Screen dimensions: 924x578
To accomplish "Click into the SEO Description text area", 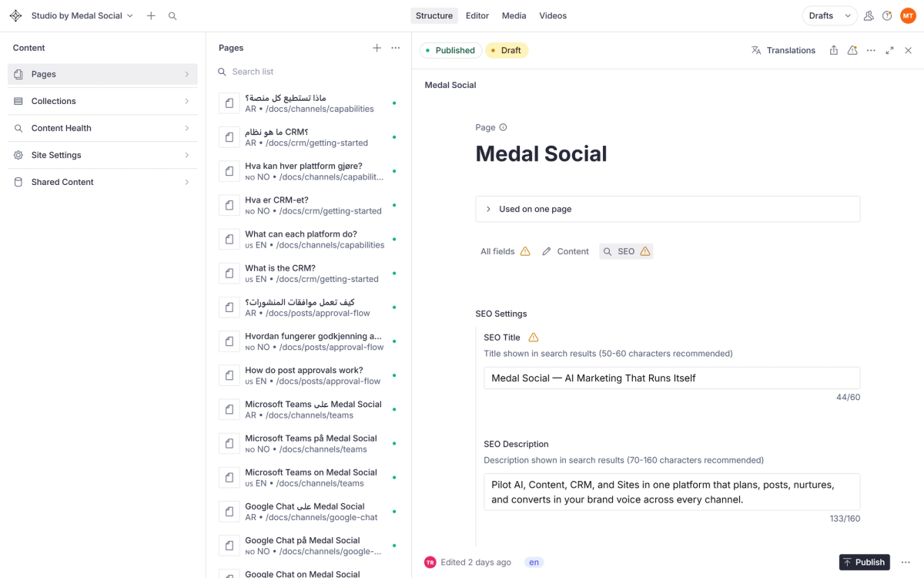I will (671, 492).
